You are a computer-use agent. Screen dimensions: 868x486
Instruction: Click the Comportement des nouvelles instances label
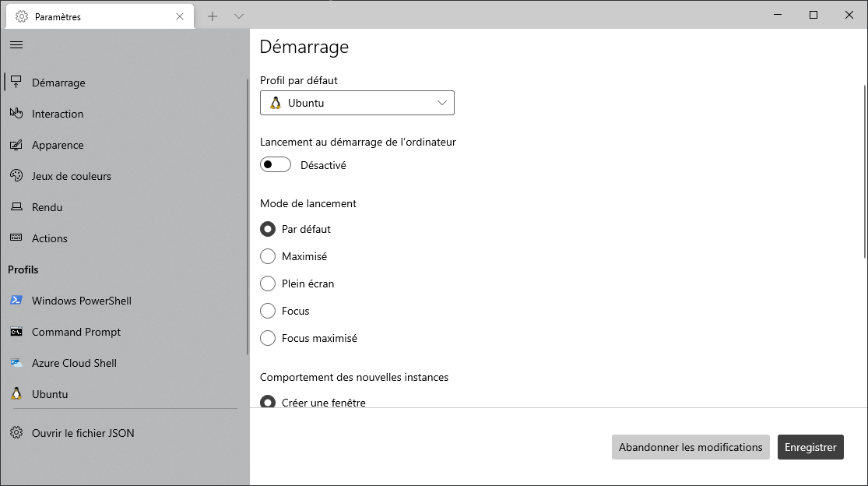(354, 377)
